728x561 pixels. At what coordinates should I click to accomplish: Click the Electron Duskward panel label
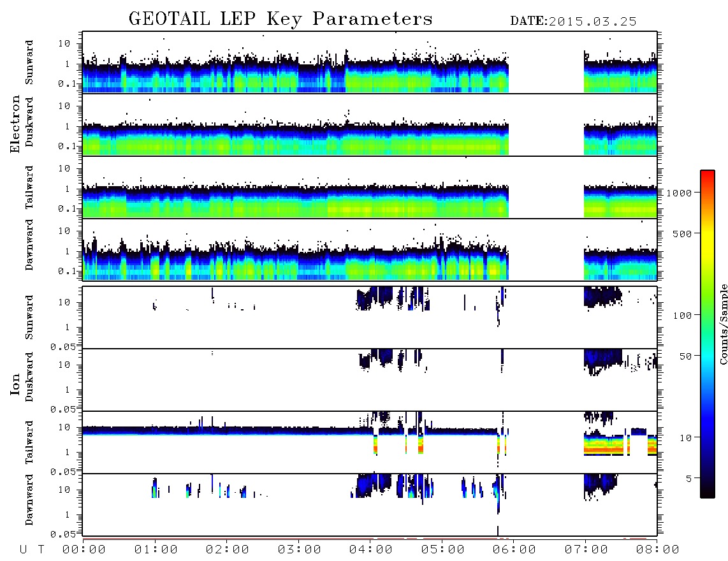pos(29,122)
